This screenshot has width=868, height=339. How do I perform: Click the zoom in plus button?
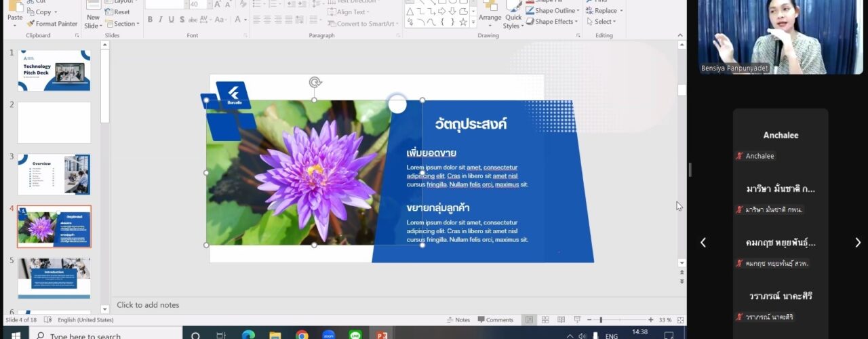click(x=651, y=320)
